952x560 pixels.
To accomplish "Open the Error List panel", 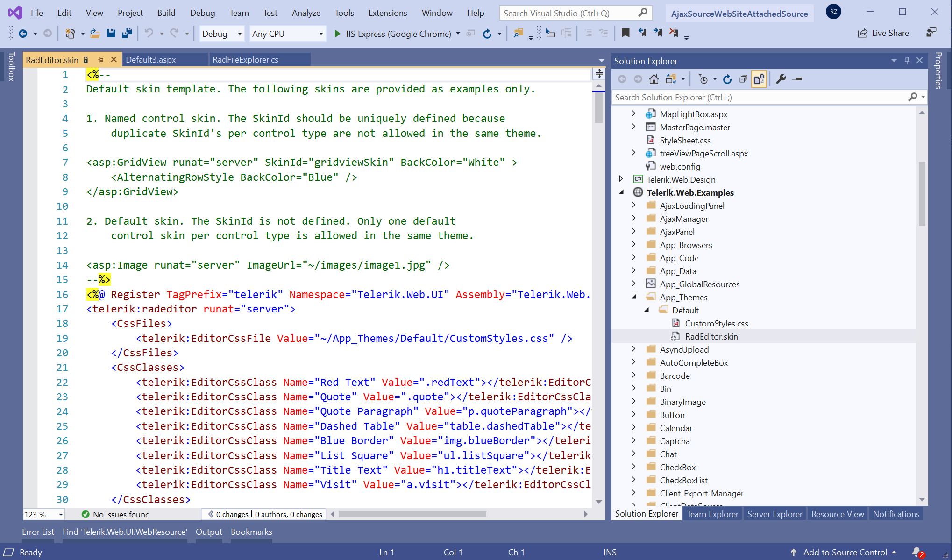I will coord(38,532).
